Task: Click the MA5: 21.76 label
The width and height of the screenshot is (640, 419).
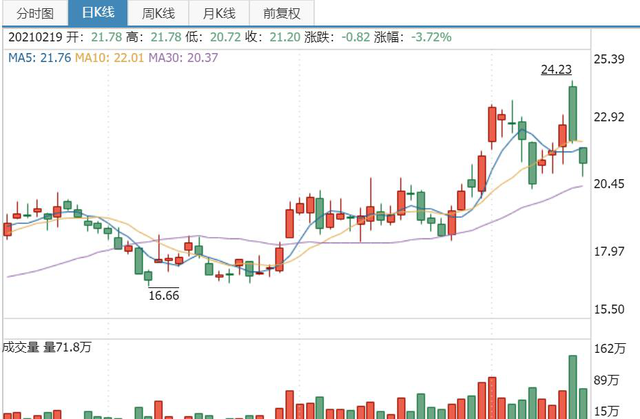Action: 40,58
